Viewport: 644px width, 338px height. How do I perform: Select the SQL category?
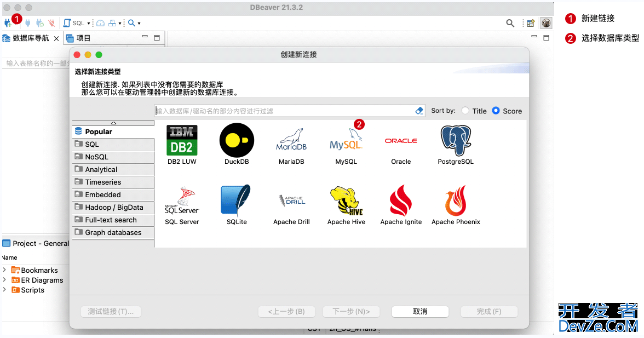click(x=113, y=144)
